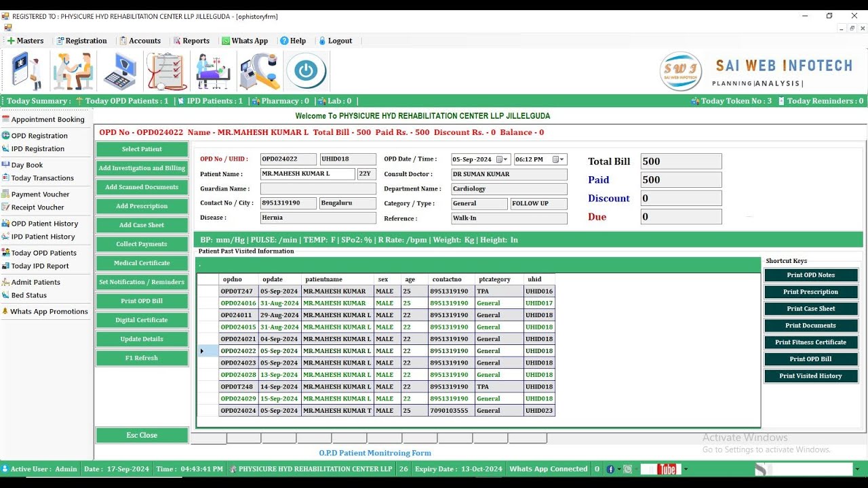Open the doctor with x-ray toolbar icon
This screenshot has width=868, height=488.
coord(27,70)
